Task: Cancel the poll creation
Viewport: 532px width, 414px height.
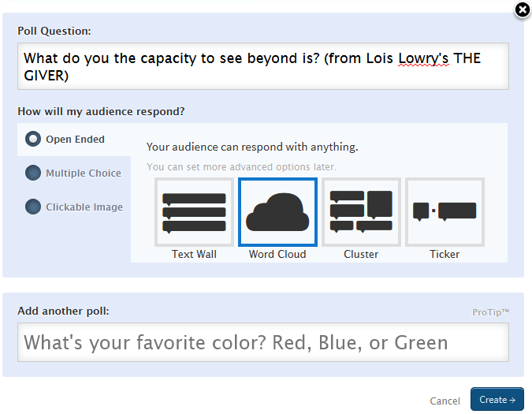Action: click(x=445, y=401)
